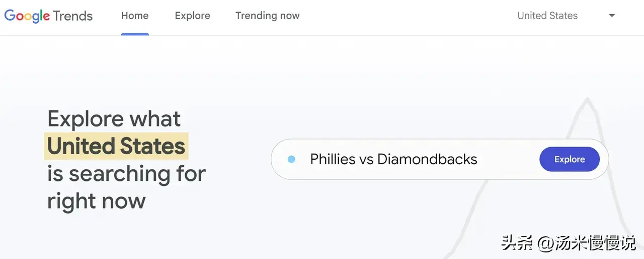Click empty space inside the search pill
Image resolution: width=644 pixels, height=259 pixels.
pos(508,159)
